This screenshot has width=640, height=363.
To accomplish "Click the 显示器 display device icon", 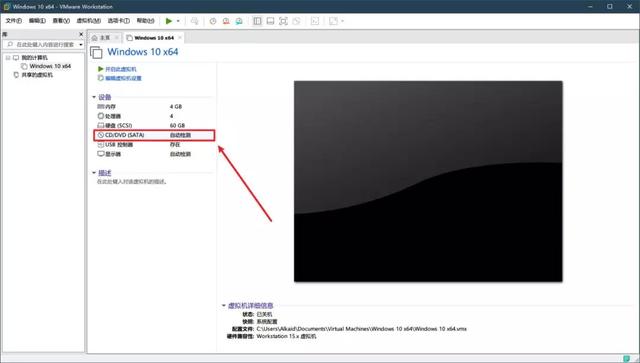I will tap(100, 154).
